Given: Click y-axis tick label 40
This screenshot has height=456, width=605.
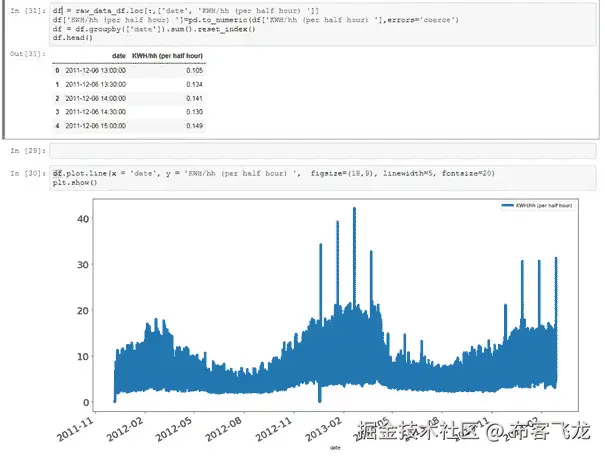Looking at the screenshot, I should click(x=83, y=219).
